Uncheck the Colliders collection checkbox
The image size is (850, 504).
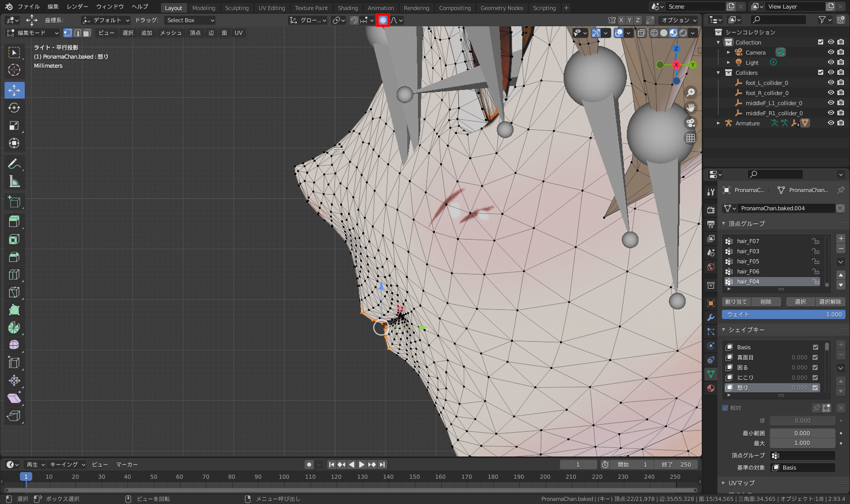coord(820,73)
